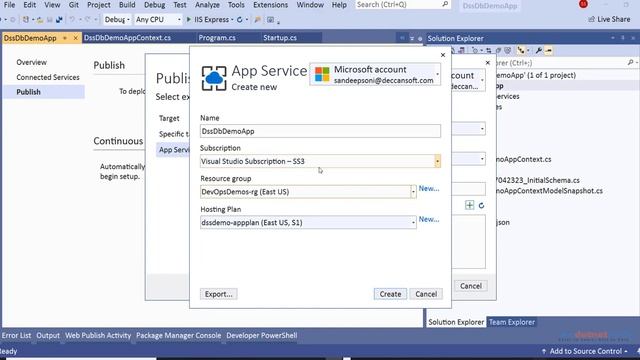Click the Save toolbar icon

click(49, 20)
